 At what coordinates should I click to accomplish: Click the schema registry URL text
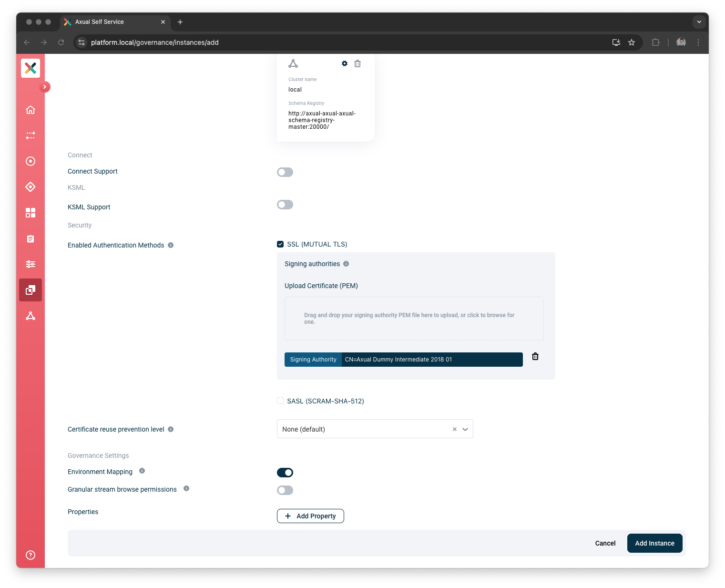(x=322, y=120)
